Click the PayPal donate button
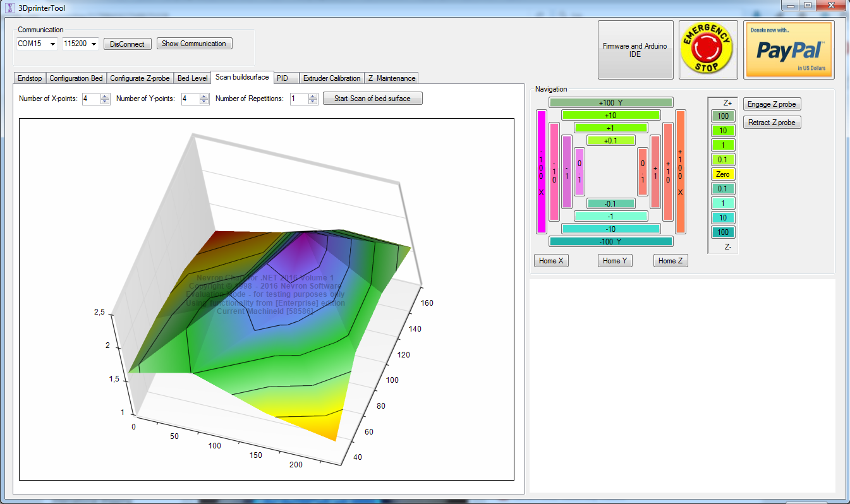Screen dimensions: 850x504 click(789, 50)
